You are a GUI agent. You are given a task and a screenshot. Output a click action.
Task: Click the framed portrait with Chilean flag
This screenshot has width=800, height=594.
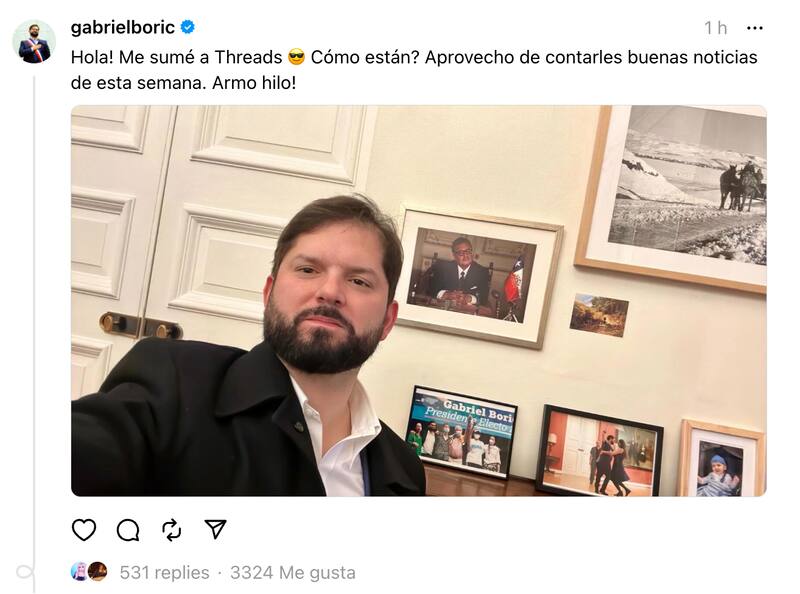478,278
